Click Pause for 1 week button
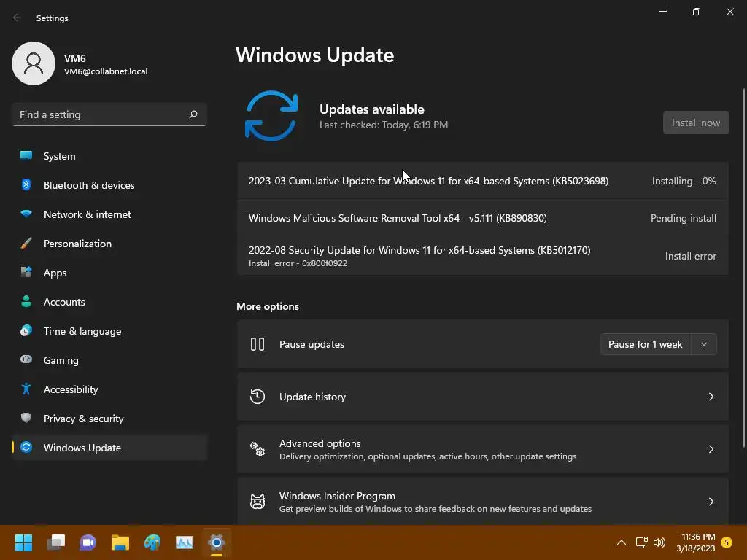Image resolution: width=747 pixels, height=560 pixels. point(645,344)
